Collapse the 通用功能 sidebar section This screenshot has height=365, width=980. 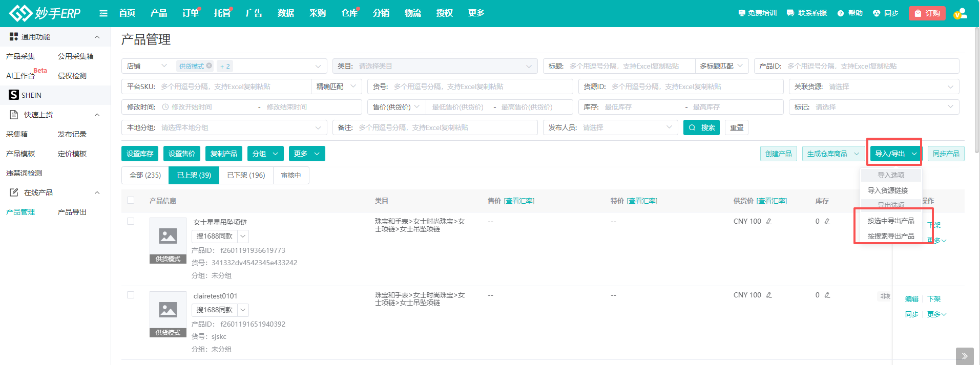pos(97,37)
